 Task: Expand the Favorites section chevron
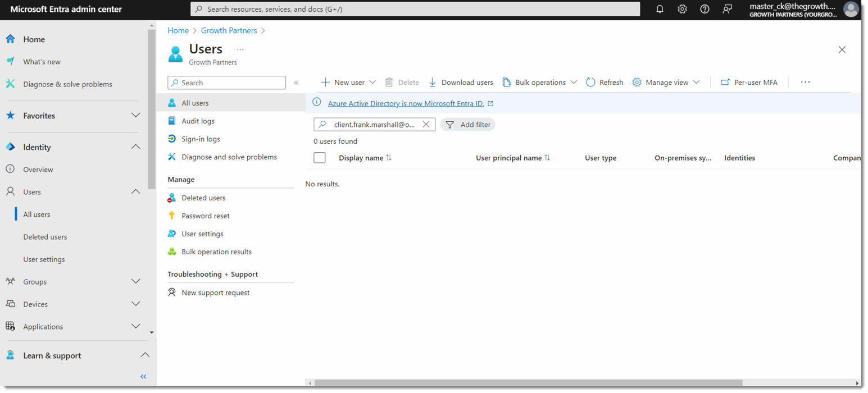pos(135,115)
